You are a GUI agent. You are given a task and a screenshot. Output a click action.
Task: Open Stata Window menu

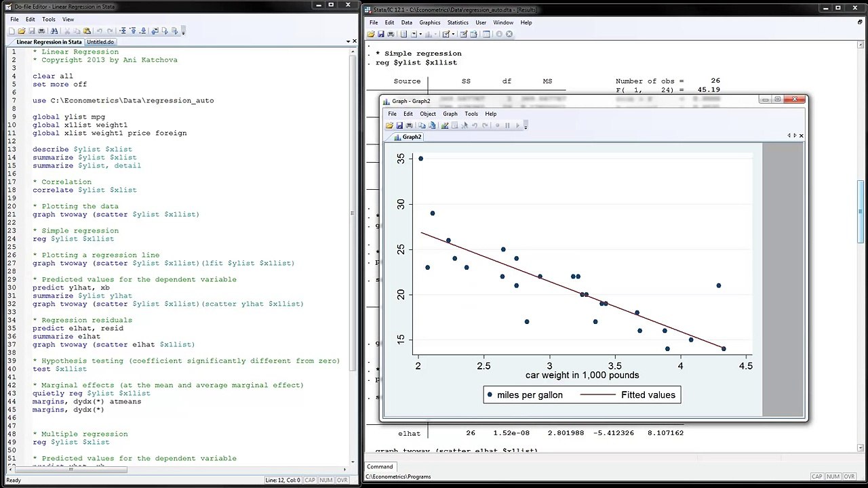503,22
